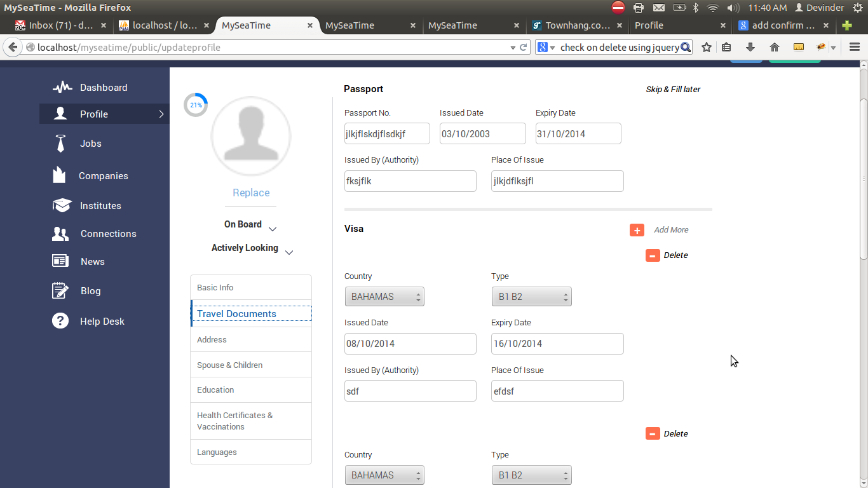Click the Add More visa link text

pyautogui.click(x=671, y=230)
